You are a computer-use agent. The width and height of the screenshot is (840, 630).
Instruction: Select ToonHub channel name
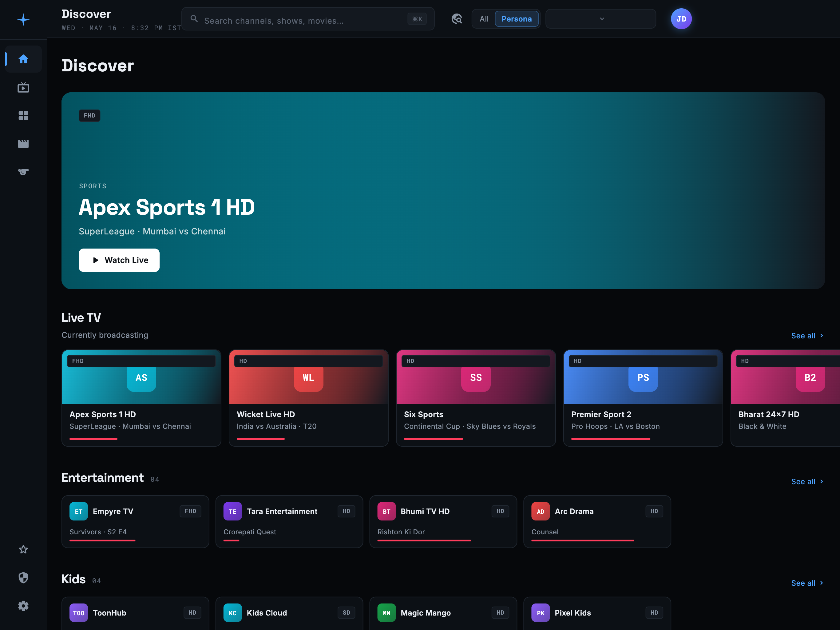coord(109,612)
